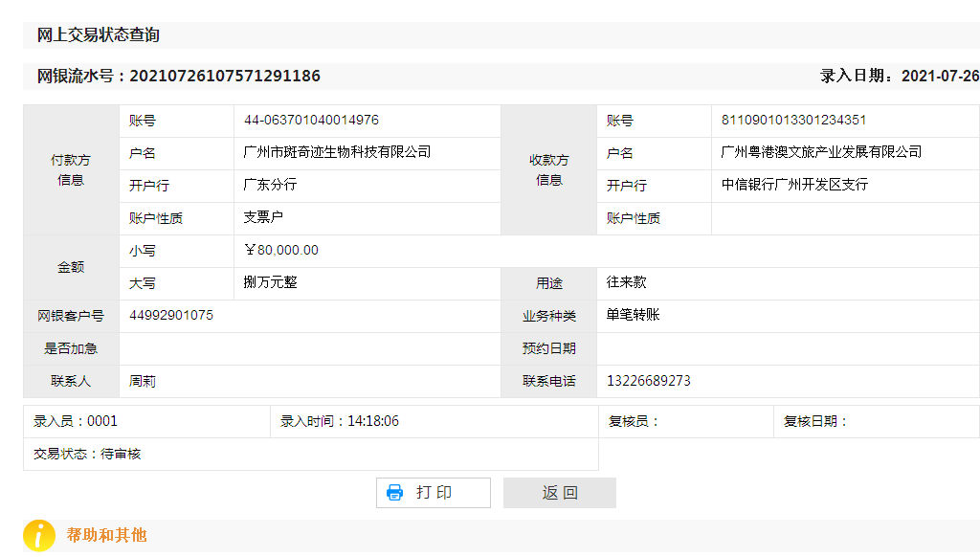Click the amount ￥80,000.00 field
Image resolution: width=980 pixels, height=557 pixels.
281,251
